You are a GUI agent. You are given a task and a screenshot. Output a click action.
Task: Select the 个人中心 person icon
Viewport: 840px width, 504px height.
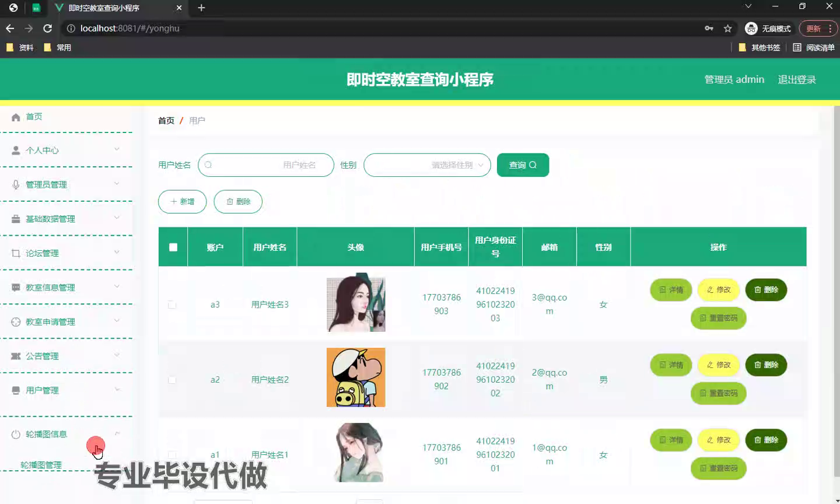click(16, 150)
